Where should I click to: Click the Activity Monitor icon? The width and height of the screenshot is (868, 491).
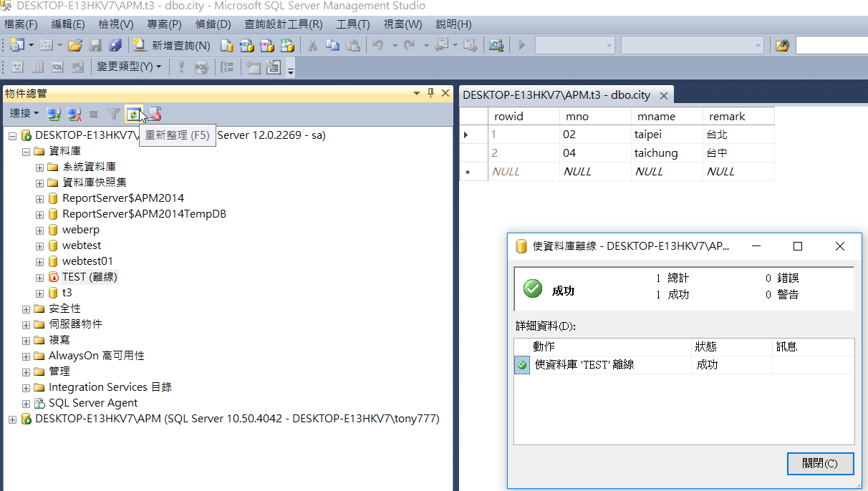[496, 45]
